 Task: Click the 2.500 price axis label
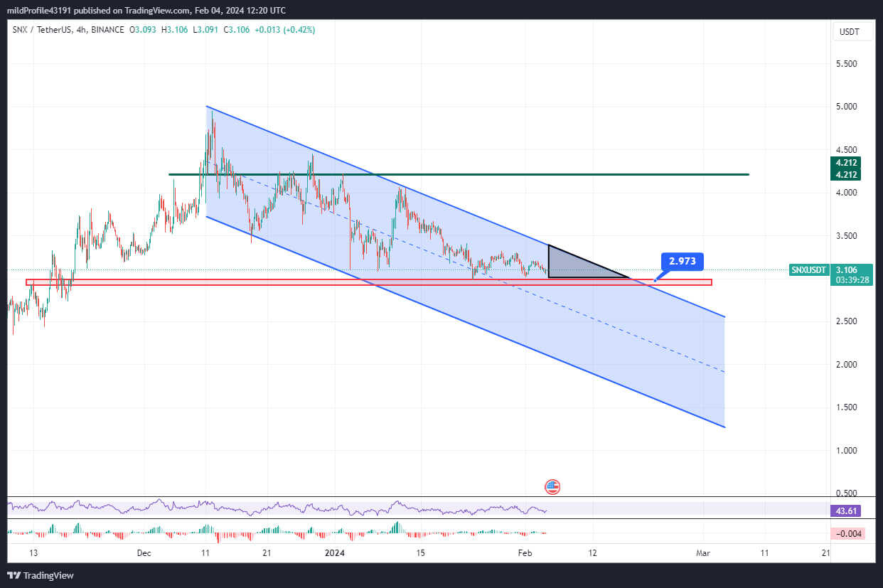point(845,321)
